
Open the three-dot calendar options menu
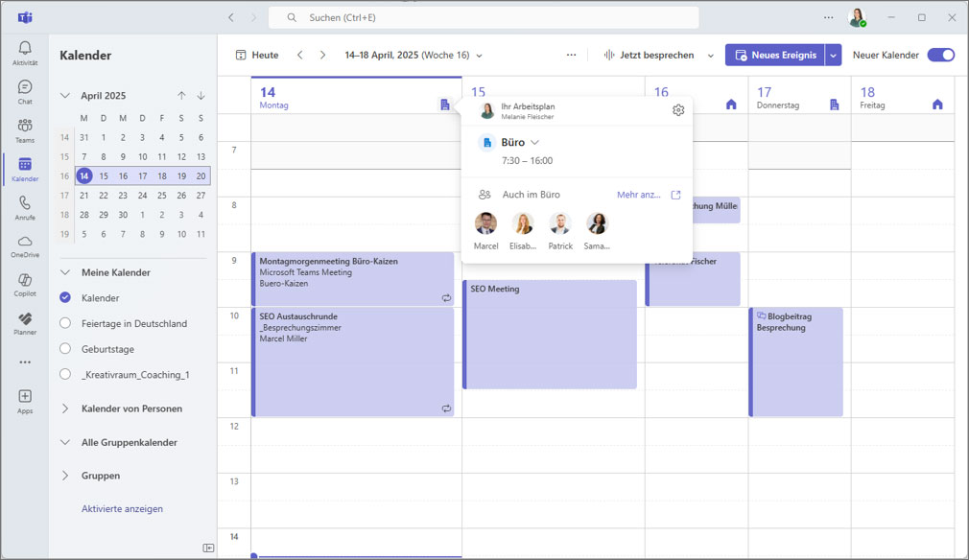click(572, 55)
